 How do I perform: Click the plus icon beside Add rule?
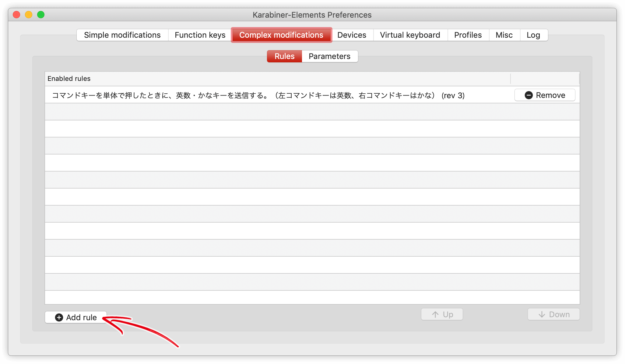[x=59, y=317]
